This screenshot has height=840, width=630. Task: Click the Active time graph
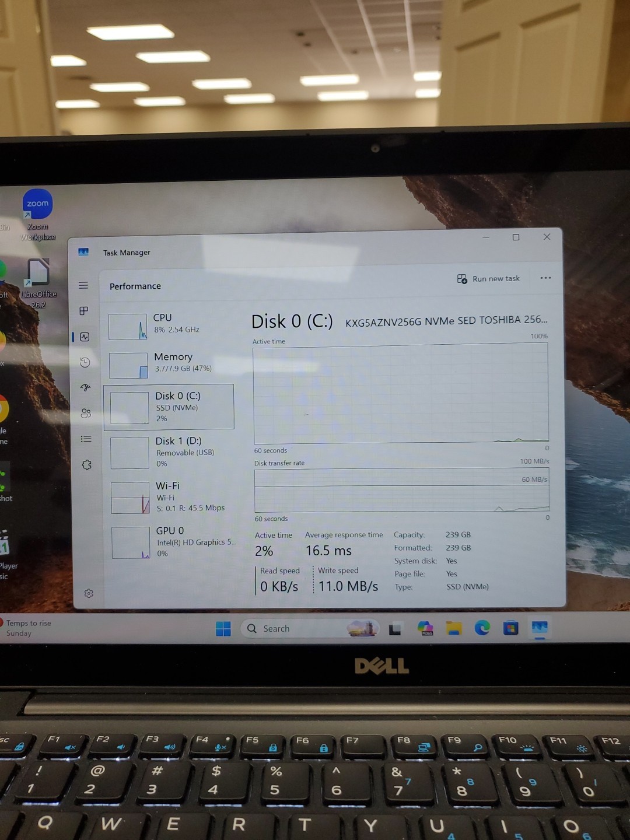[401, 394]
